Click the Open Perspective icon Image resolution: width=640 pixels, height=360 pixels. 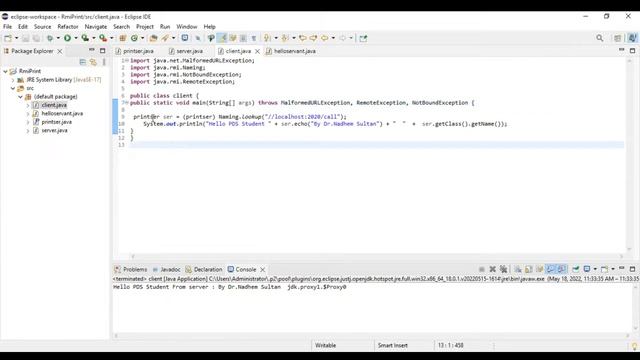point(618,38)
